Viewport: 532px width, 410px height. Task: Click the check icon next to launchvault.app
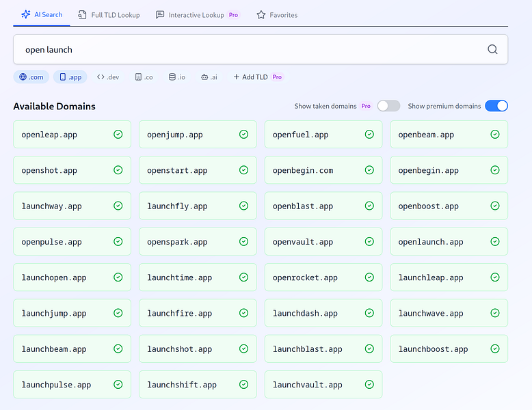[x=369, y=384]
